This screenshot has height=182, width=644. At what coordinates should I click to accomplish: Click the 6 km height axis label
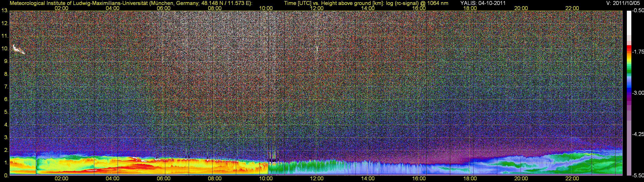coord(6,100)
